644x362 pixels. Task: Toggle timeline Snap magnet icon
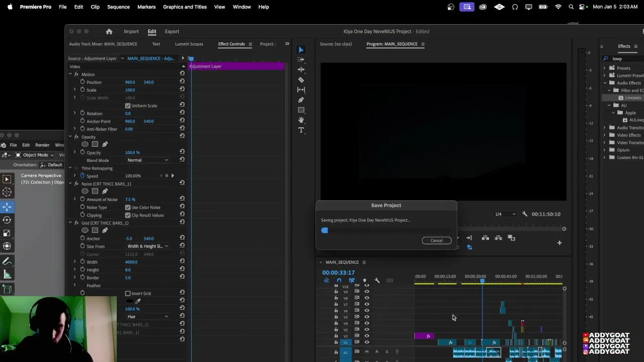[x=339, y=281]
